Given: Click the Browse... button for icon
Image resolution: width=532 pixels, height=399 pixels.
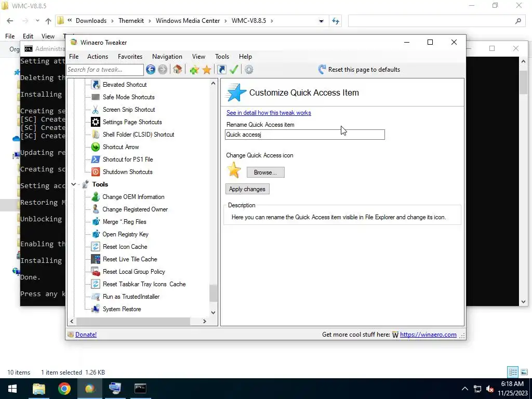Looking at the screenshot, I should (265, 172).
